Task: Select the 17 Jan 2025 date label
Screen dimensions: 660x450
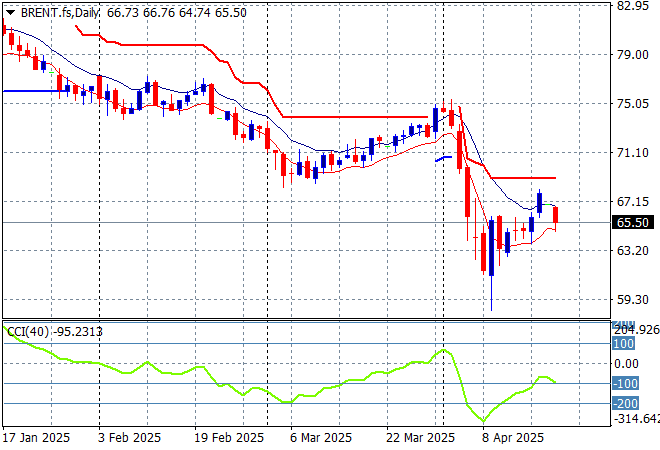Action: (x=36, y=438)
